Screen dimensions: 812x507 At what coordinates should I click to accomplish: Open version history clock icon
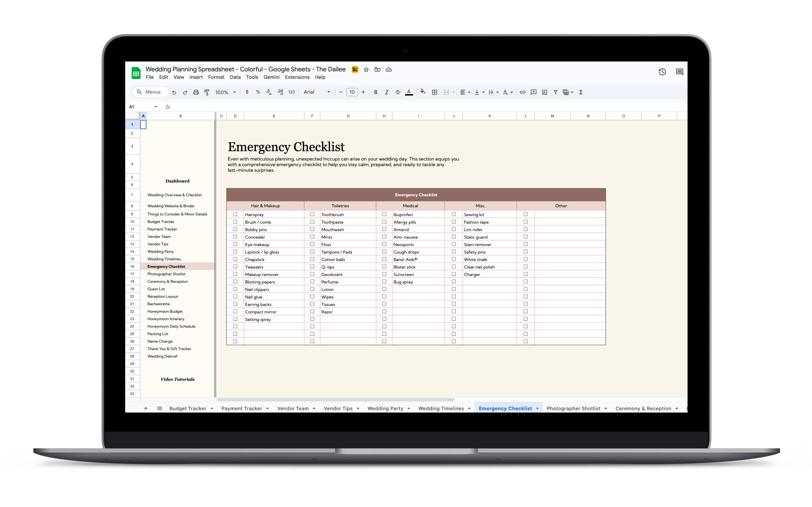[x=662, y=72]
